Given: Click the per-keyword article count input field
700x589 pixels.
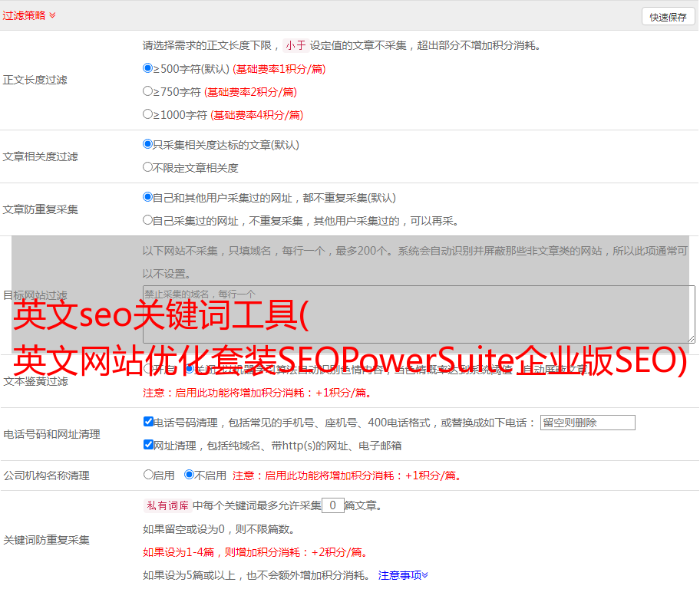Looking at the screenshot, I should 332,505.
